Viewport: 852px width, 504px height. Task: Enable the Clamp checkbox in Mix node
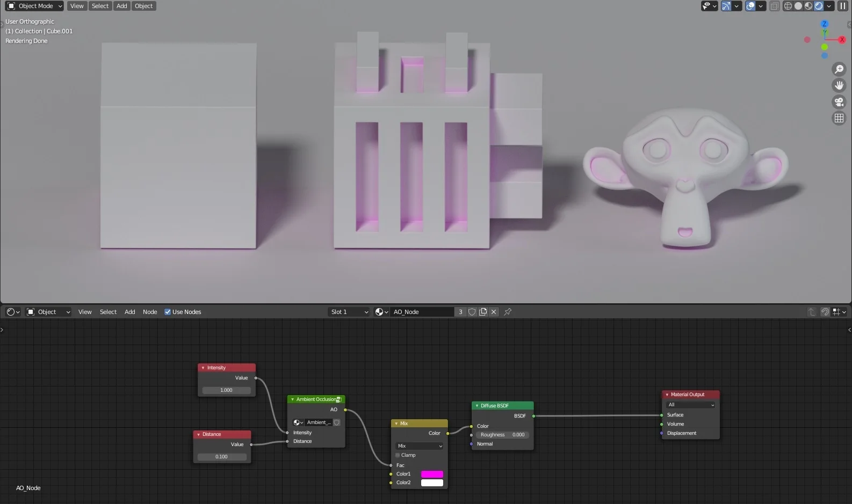click(398, 455)
